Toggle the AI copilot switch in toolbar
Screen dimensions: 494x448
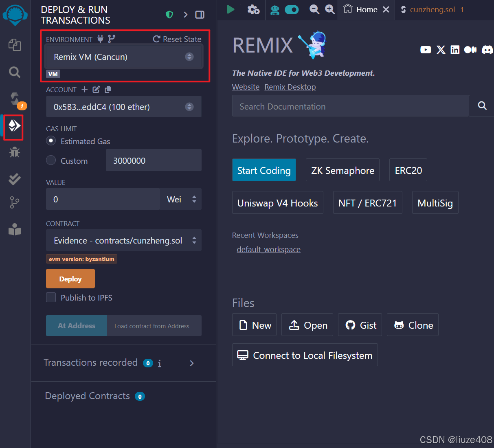coord(292,10)
